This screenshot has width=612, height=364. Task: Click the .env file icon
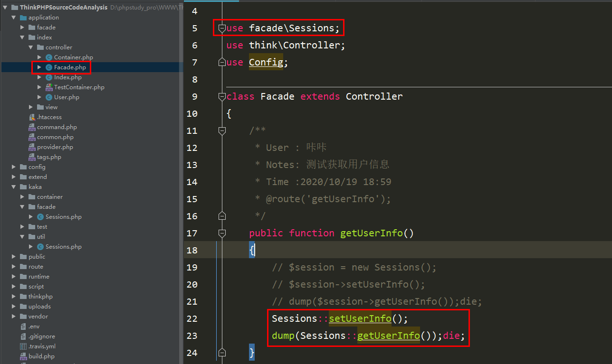tap(23, 327)
